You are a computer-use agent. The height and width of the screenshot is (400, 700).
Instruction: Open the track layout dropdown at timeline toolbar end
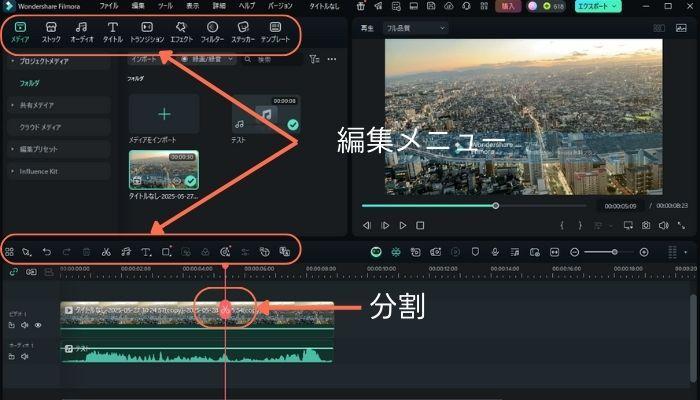(686, 252)
